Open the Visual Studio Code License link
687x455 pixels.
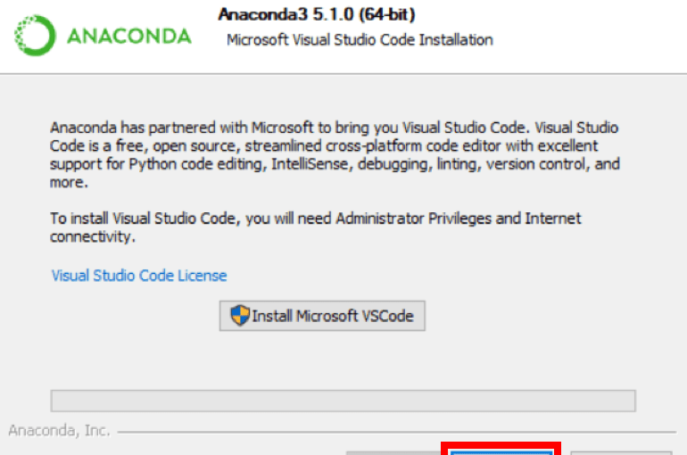click(x=139, y=275)
